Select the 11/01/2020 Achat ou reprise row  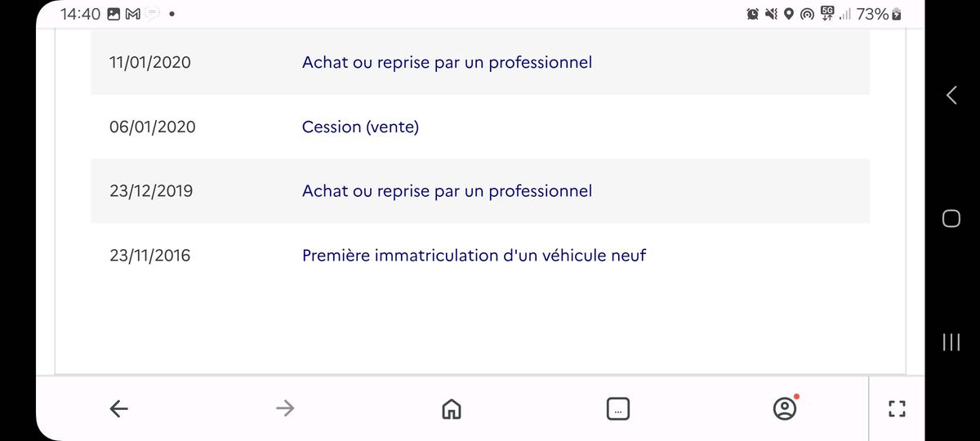(480, 62)
